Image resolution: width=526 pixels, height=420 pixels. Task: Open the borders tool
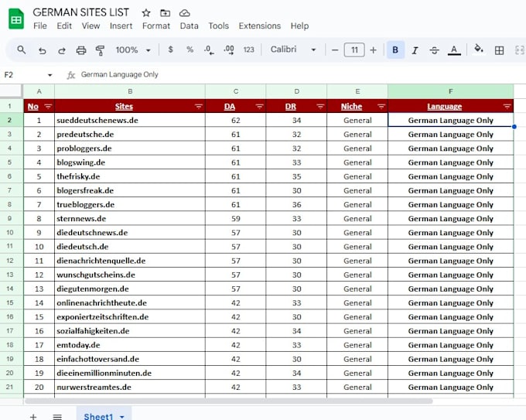point(499,50)
